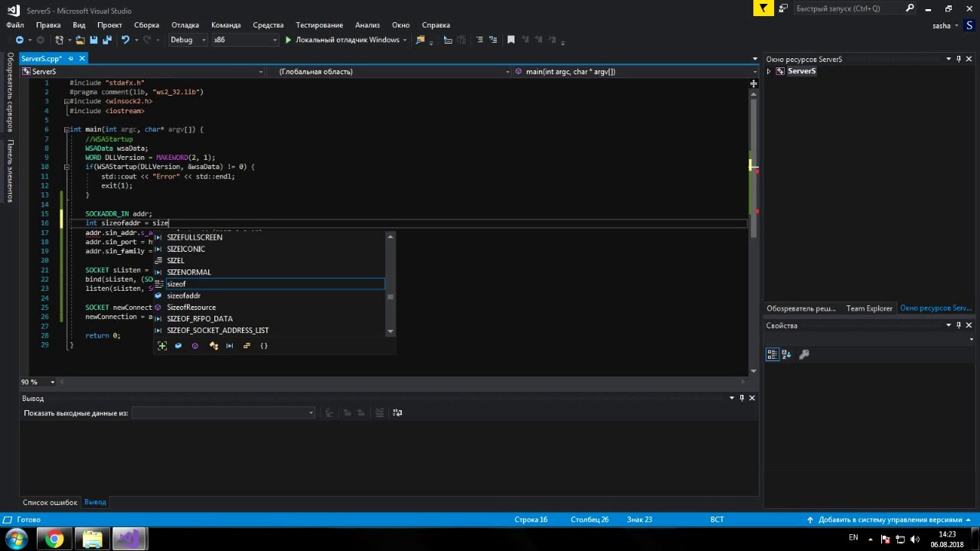
Task: Click the New Project toolbar icon
Action: [x=60, y=40]
